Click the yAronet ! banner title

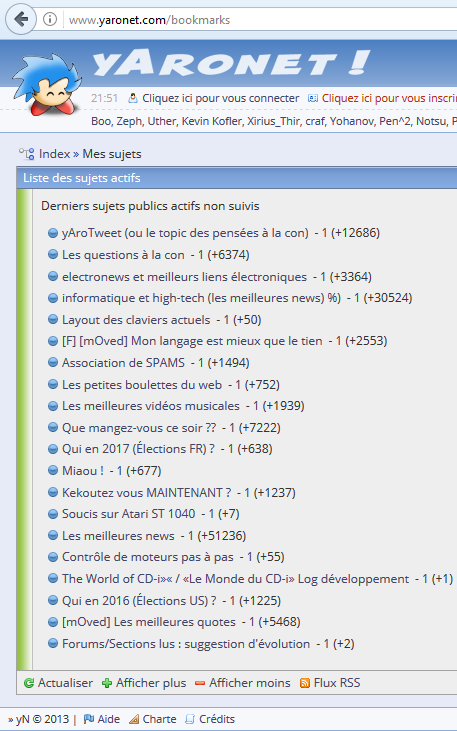(x=231, y=63)
